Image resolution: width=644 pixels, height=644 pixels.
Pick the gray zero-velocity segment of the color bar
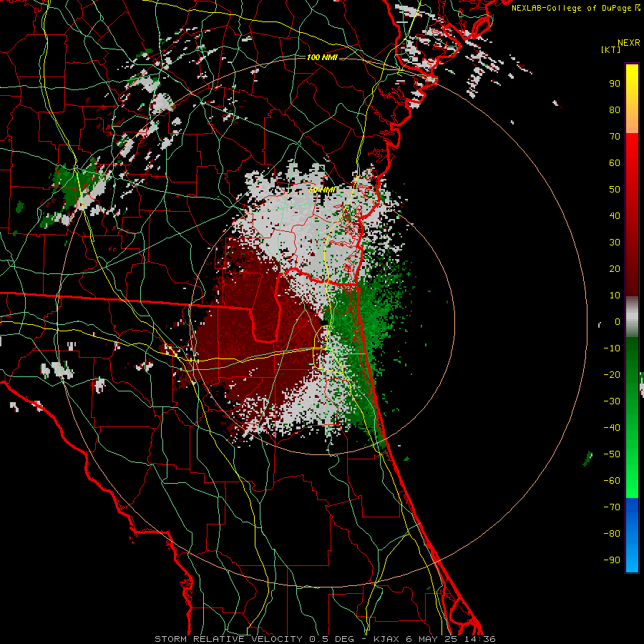632,317
